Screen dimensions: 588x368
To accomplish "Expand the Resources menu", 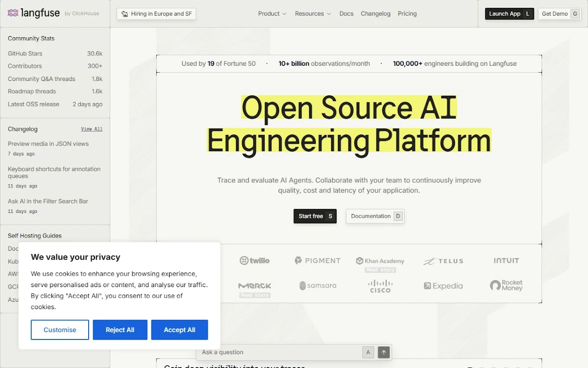I will coord(313,14).
